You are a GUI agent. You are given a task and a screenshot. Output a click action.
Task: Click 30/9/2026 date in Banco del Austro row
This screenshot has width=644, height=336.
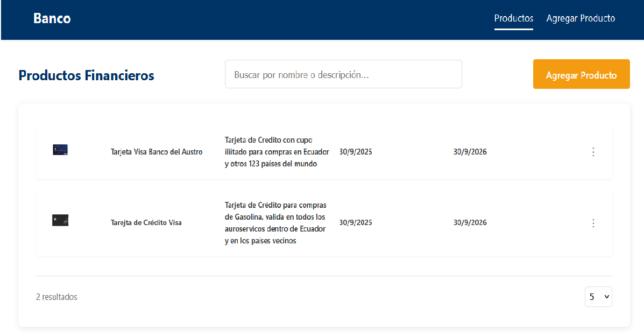pos(470,152)
